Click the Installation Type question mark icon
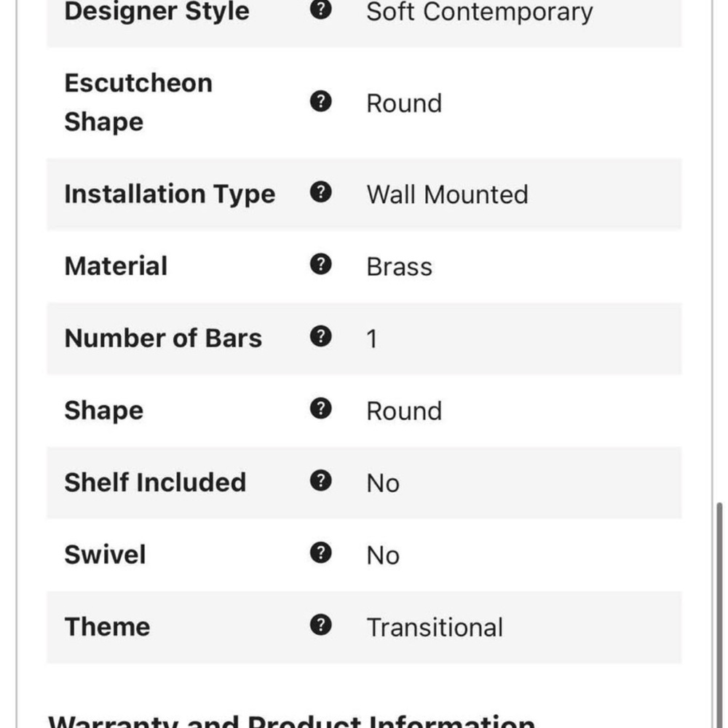Image resolution: width=728 pixels, height=728 pixels. click(x=320, y=191)
